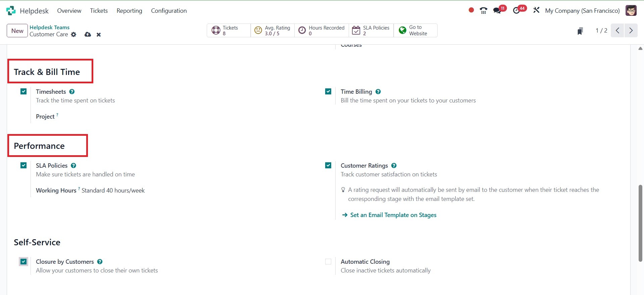The height and width of the screenshot is (295, 644).
Task: Open the Reporting menu
Action: 129,11
